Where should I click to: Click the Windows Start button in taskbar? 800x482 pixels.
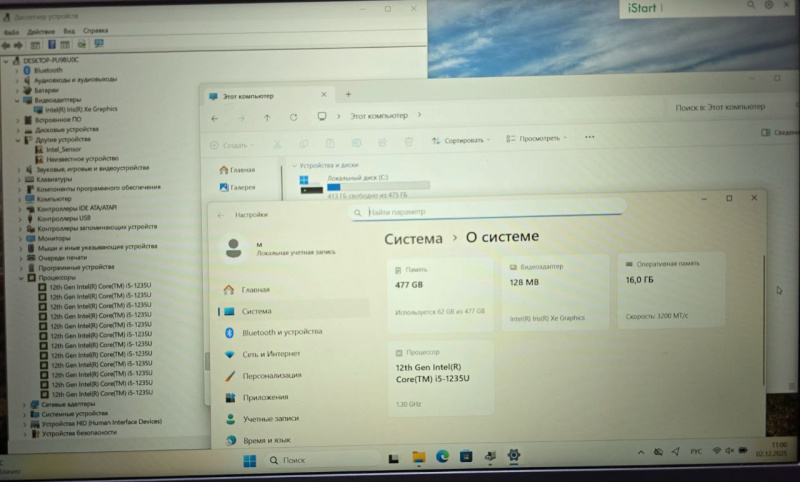tap(248, 459)
